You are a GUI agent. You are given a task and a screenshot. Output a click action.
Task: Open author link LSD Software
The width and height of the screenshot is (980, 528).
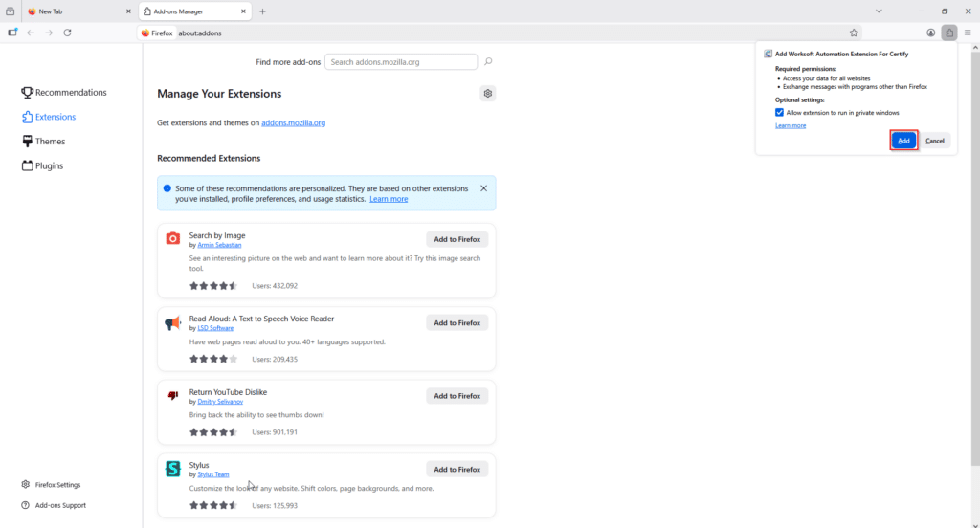(215, 328)
